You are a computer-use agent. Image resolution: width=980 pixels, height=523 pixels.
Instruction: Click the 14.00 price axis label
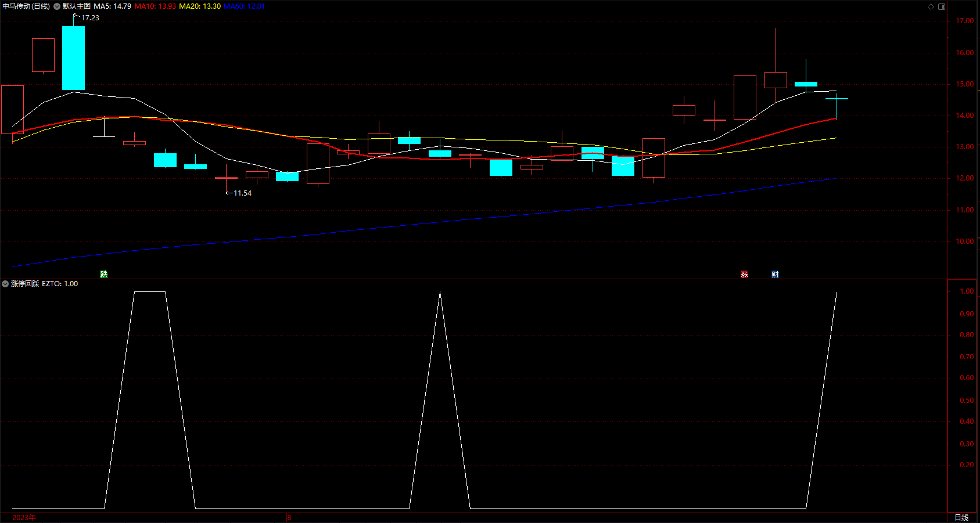(965, 116)
